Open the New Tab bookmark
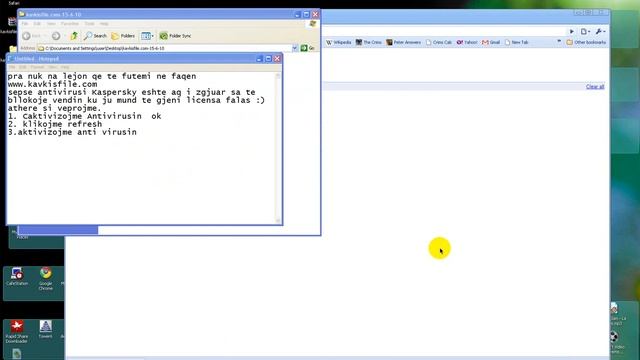Image resolution: width=640 pixels, height=360 pixels. coord(516,42)
